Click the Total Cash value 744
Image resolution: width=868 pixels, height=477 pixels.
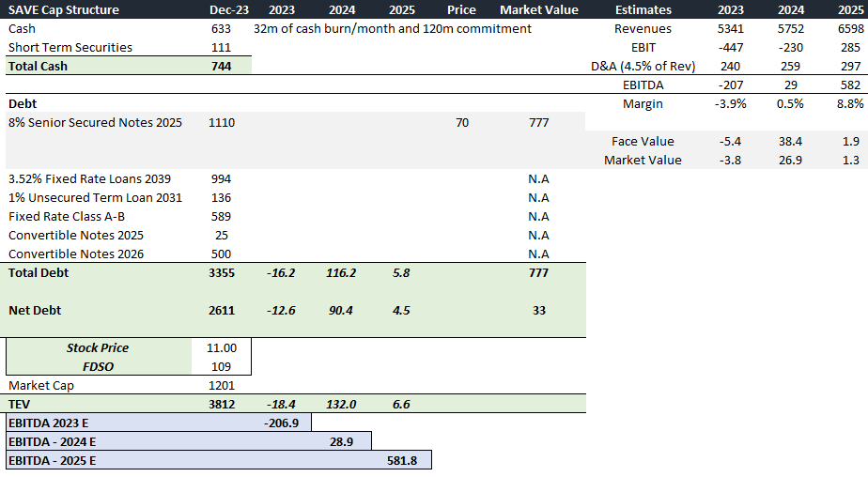coord(221,67)
